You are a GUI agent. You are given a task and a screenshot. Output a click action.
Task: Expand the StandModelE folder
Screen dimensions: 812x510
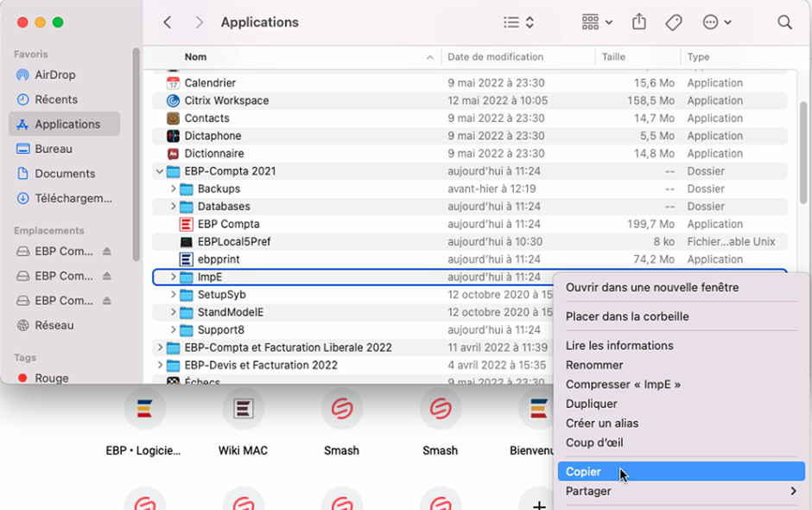click(173, 312)
